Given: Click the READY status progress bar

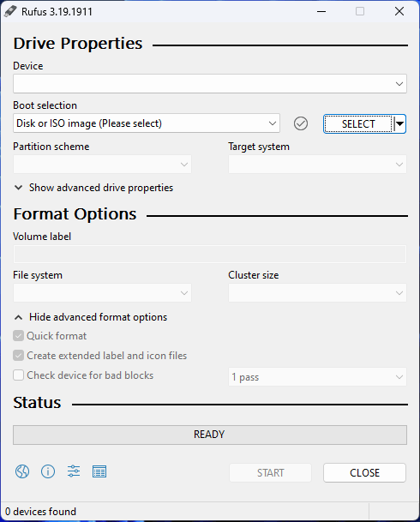Looking at the screenshot, I should click(x=210, y=435).
